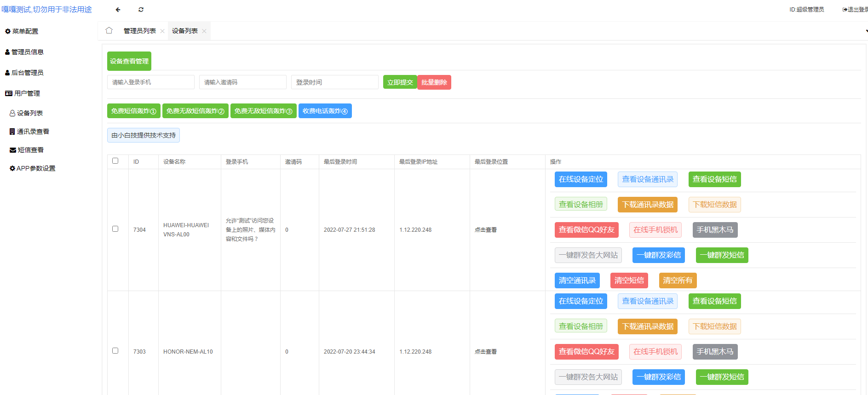Click the icon beside 通讯录查看
The image size is (868, 395).
click(x=12, y=132)
